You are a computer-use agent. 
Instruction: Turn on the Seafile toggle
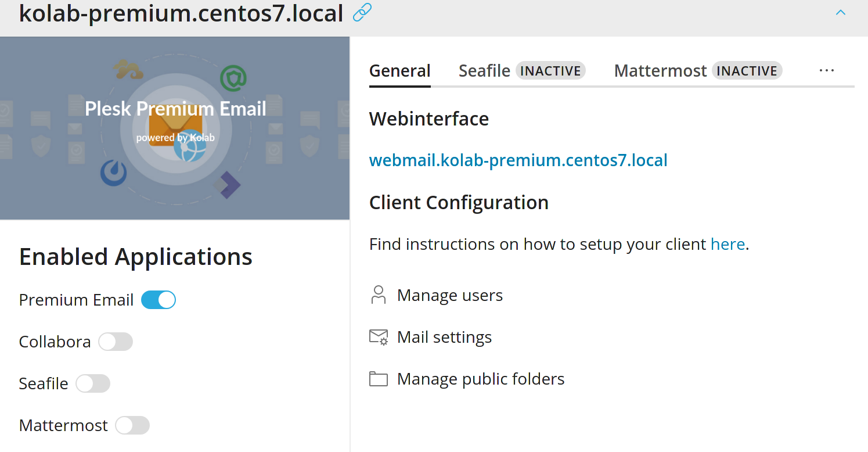(93, 383)
